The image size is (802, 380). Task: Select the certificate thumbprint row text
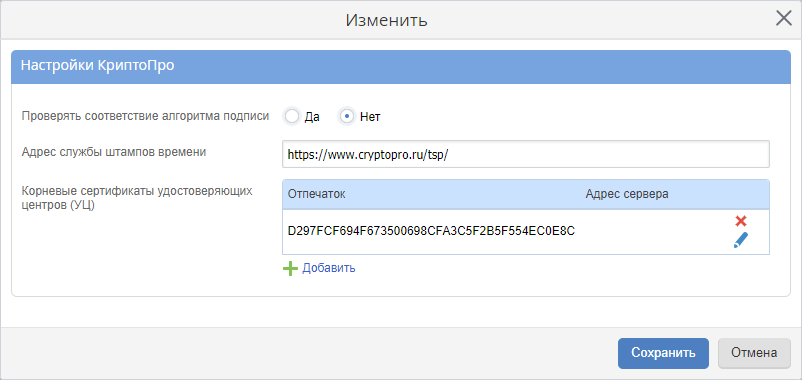click(432, 231)
